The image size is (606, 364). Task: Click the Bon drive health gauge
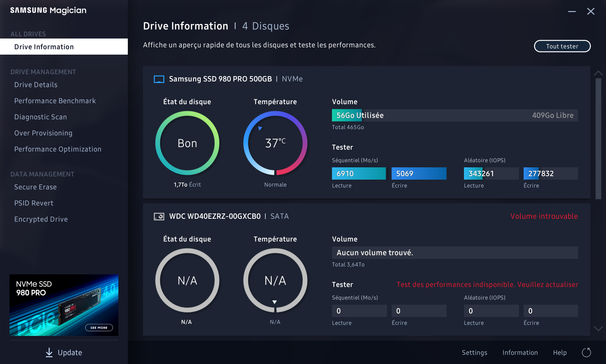[187, 143]
